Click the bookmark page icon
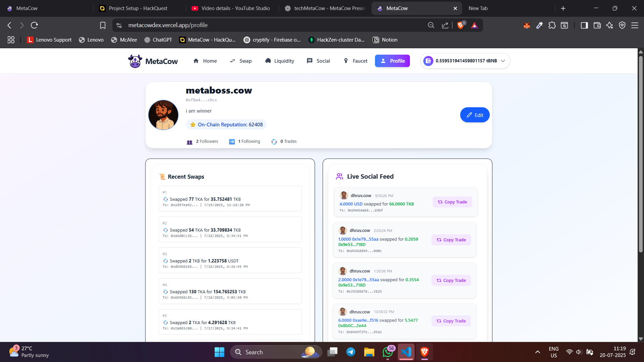644x362 pixels. [103, 25]
